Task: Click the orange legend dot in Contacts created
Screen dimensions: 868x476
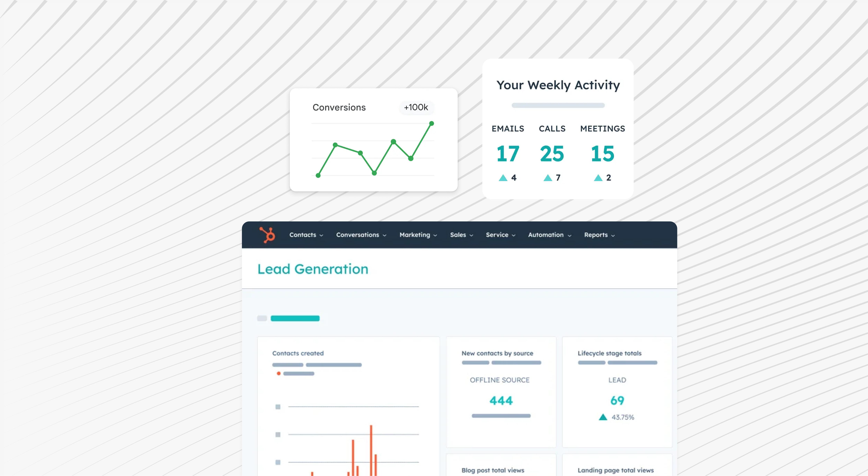Action: pyautogui.click(x=278, y=373)
